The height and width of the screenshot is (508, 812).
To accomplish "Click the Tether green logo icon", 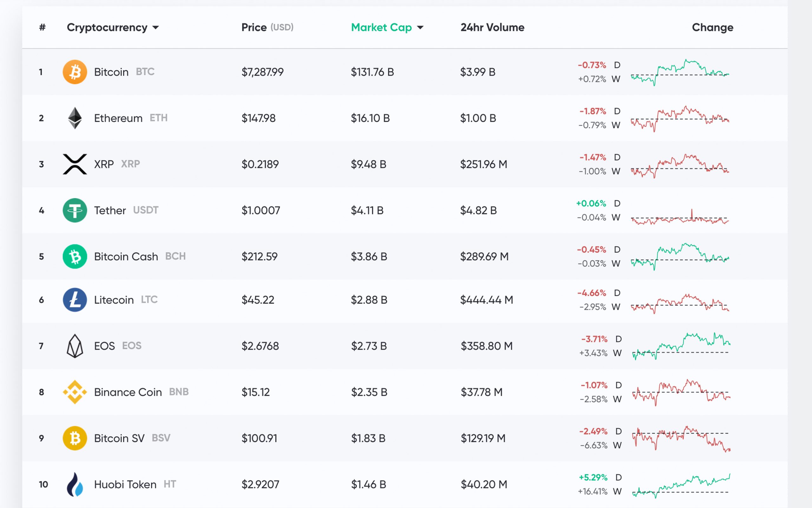I will tap(75, 210).
